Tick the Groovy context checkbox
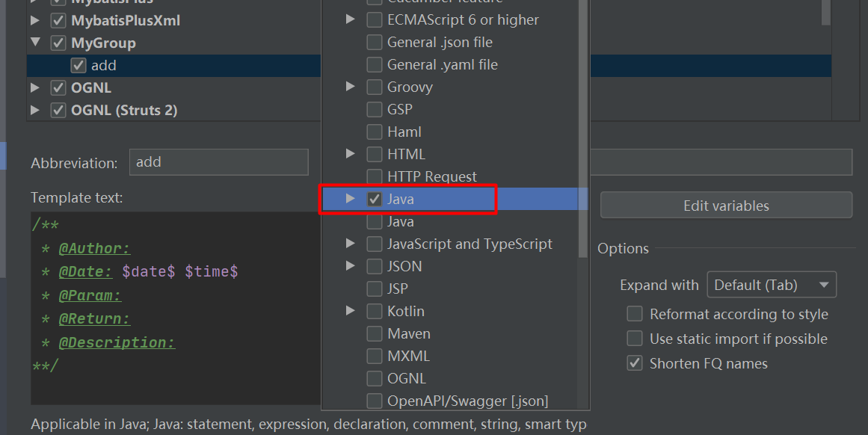The height and width of the screenshot is (435, 868). coord(375,87)
